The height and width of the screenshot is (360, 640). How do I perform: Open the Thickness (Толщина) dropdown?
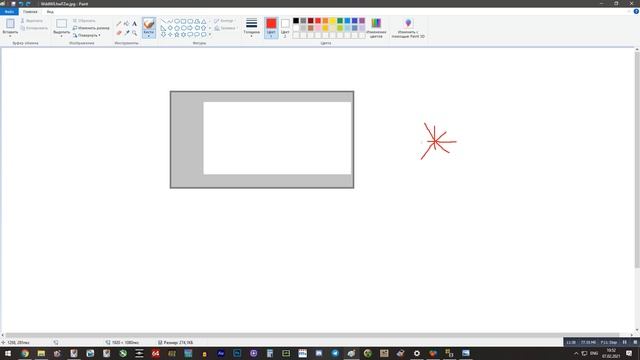click(x=251, y=28)
